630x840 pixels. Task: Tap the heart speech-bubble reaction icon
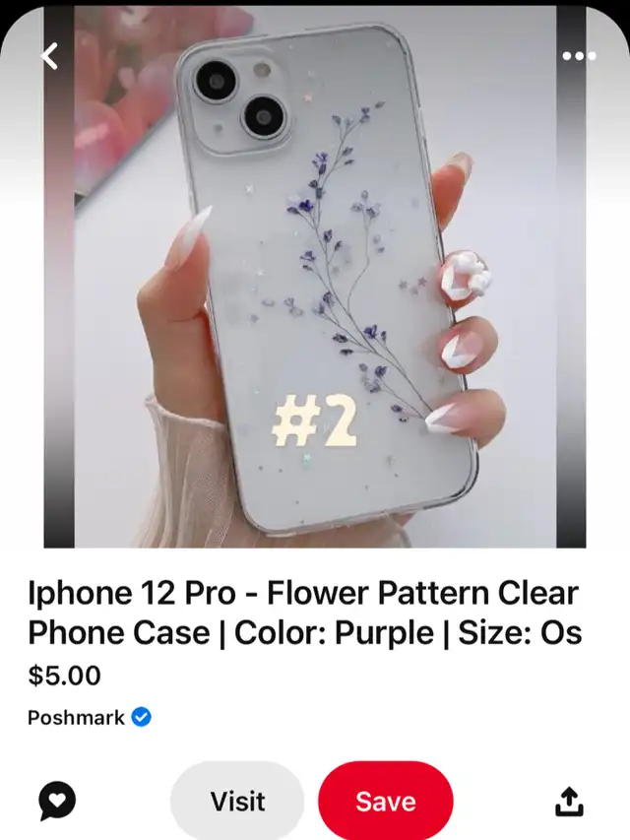point(57,801)
